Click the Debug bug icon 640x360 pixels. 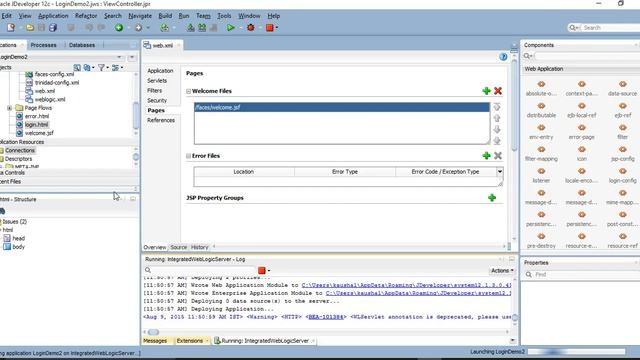point(250,28)
